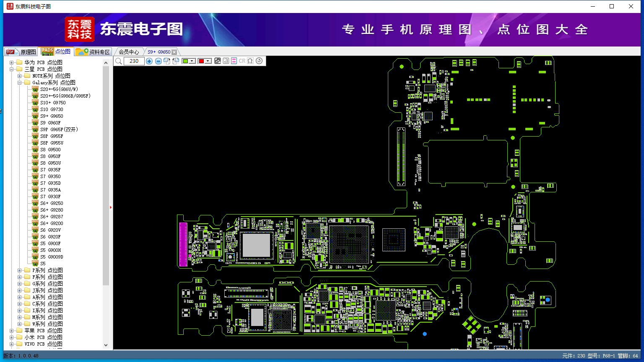This screenshot has height=362, width=644.
Task: Select the S5 G900H tree entry
Action: (50, 250)
